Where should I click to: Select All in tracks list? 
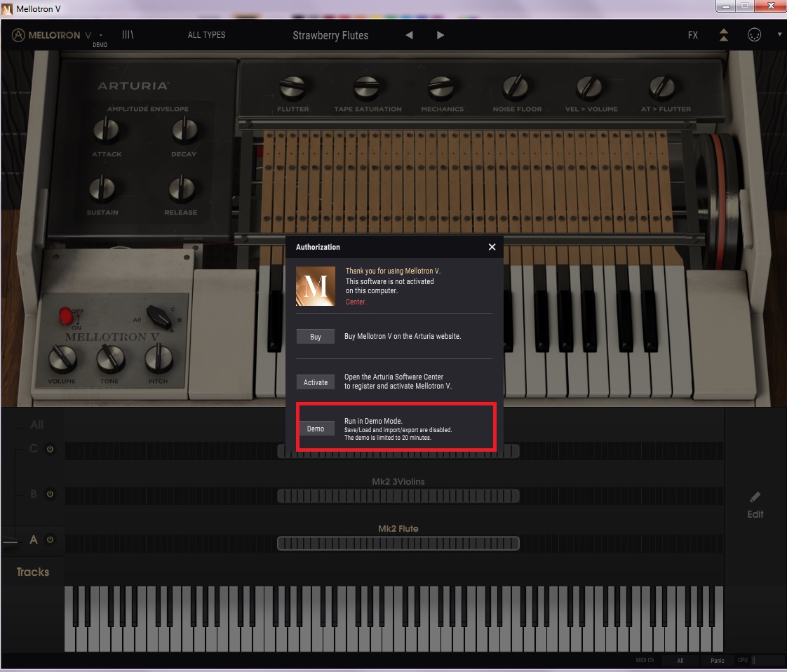36,424
